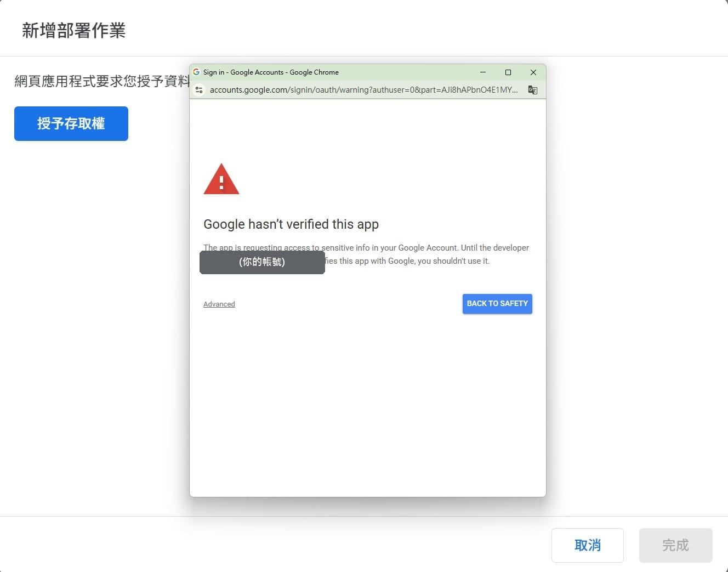The height and width of the screenshot is (572, 728).
Task: Click the 'Sign in - Google Accounts - Google Chrome' title
Action: click(271, 72)
